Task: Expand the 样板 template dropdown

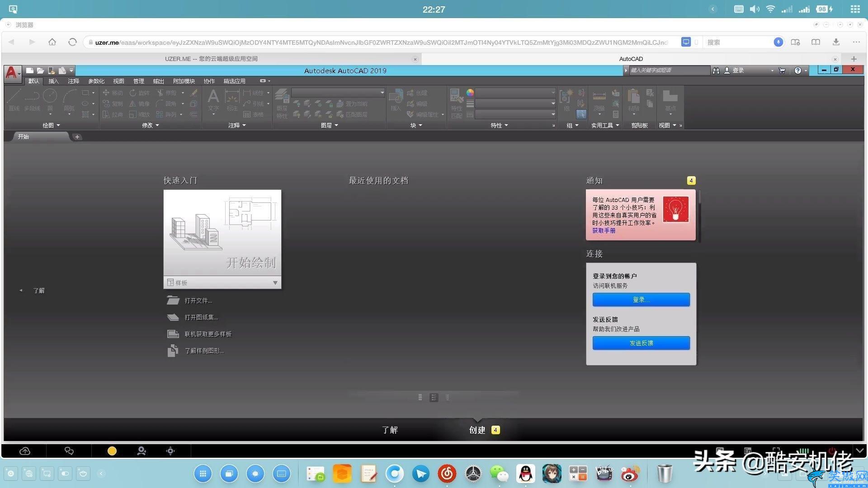Action: pos(274,282)
